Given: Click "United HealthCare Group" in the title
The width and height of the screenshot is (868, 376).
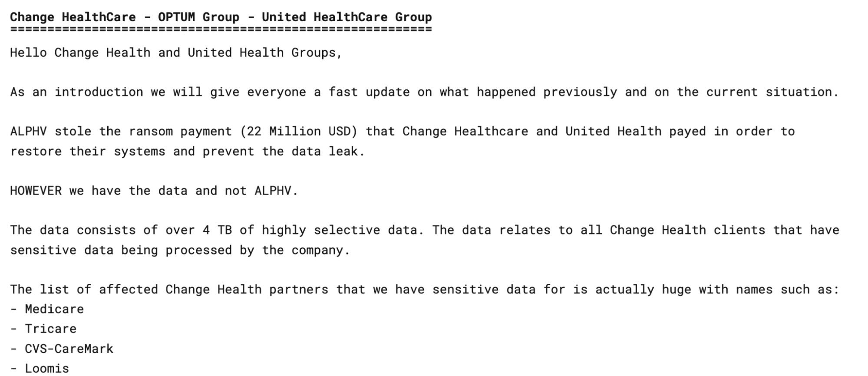Looking at the screenshot, I should pyautogui.click(x=347, y=17).
